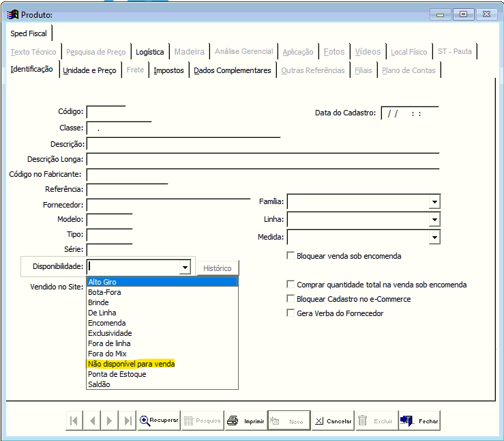Open the Linha dropdown list

click(434, 220)
